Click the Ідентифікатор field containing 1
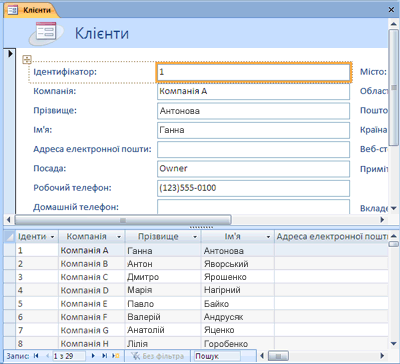 tap(253, 72)
